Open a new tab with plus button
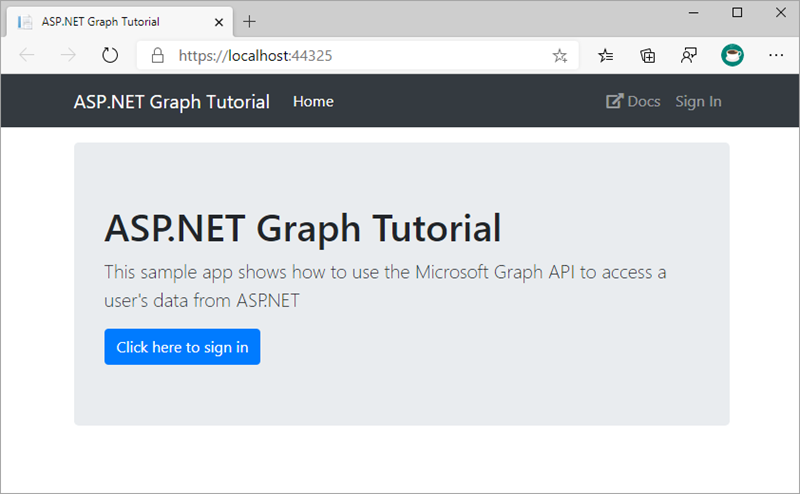The height and width of the screenshot is (494, 800). (x=249, y=21)
